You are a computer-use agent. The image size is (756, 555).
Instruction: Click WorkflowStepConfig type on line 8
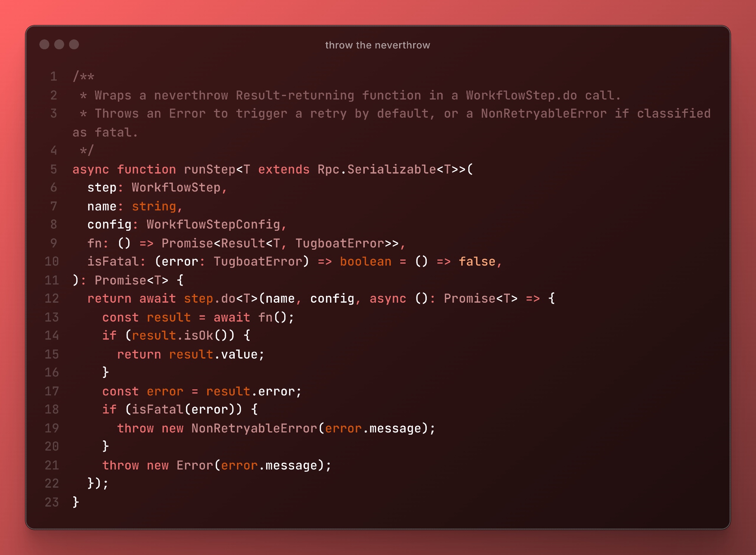tap(213, 224)
